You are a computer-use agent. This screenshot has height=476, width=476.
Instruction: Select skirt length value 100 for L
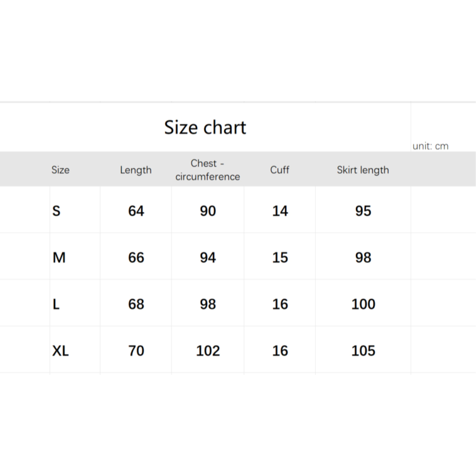(363, 304)
